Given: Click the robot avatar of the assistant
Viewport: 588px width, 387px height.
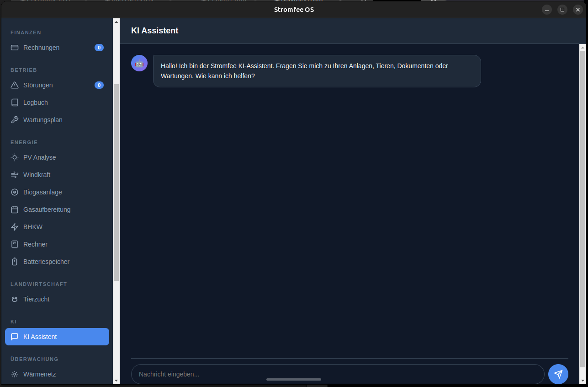Looking at the screenshot, I should click(139, 63).
